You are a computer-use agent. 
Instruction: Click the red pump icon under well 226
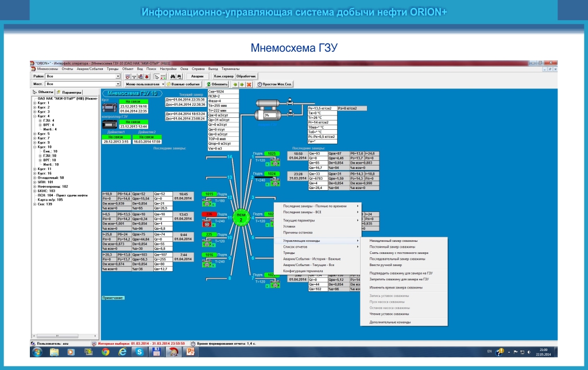pos(207,224)
